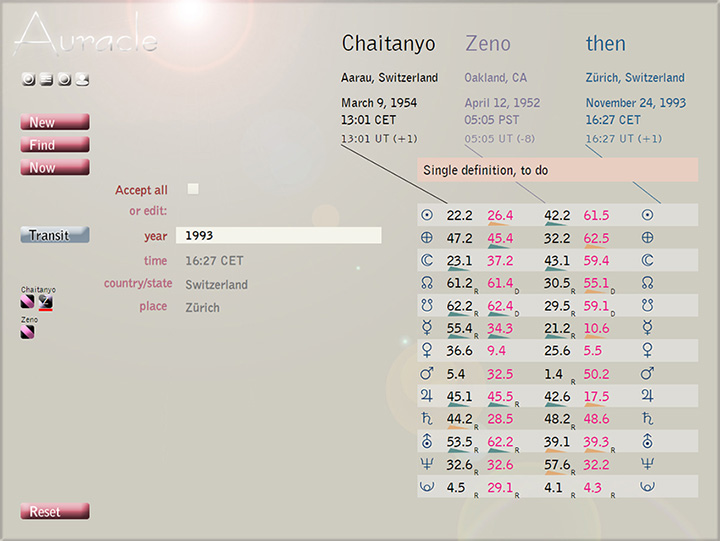Click the left Saturn symbol in the table

pos(427,418)
